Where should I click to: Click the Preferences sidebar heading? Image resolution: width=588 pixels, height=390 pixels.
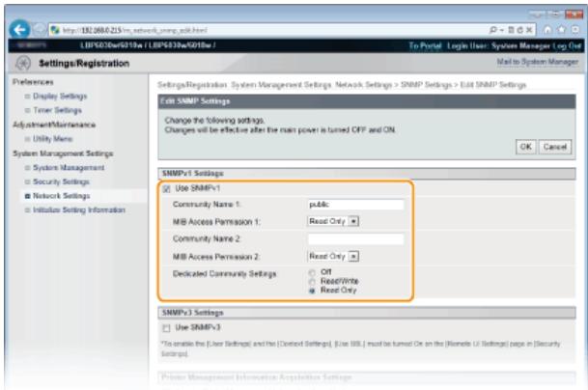click(x=33, y=82)
